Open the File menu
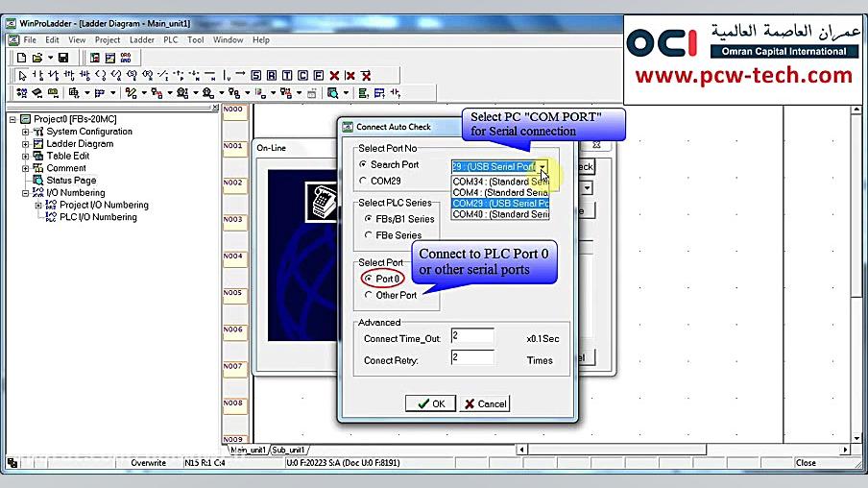 pos(30,40)
